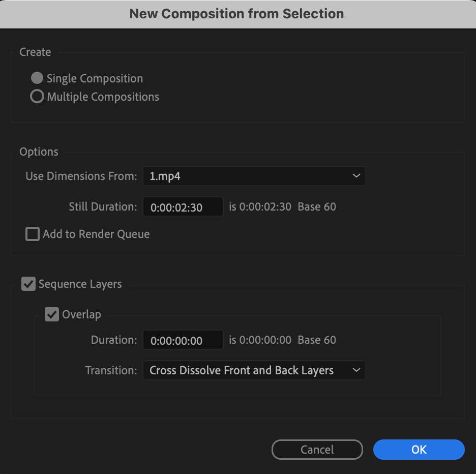Image resolution: width=476 pixels, height=474 pixels.
Task: Select the overlap Duration timecode field
Action: pos(183,340)
